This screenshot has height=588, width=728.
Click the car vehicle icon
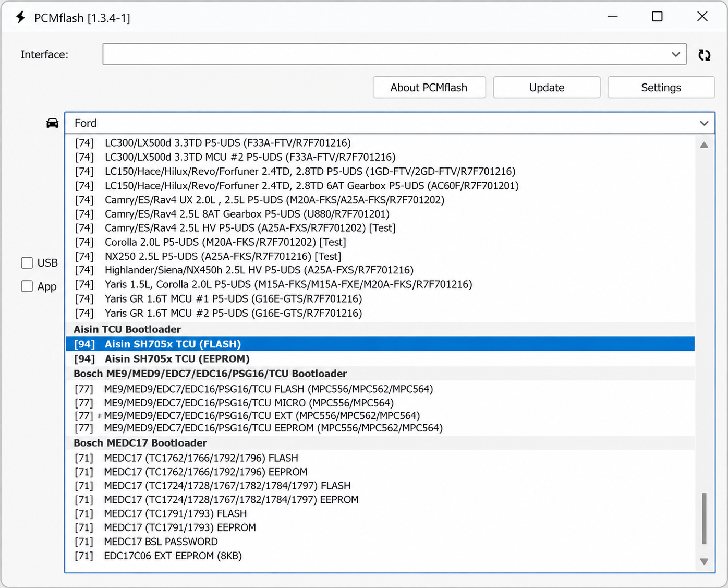[52, 123]
